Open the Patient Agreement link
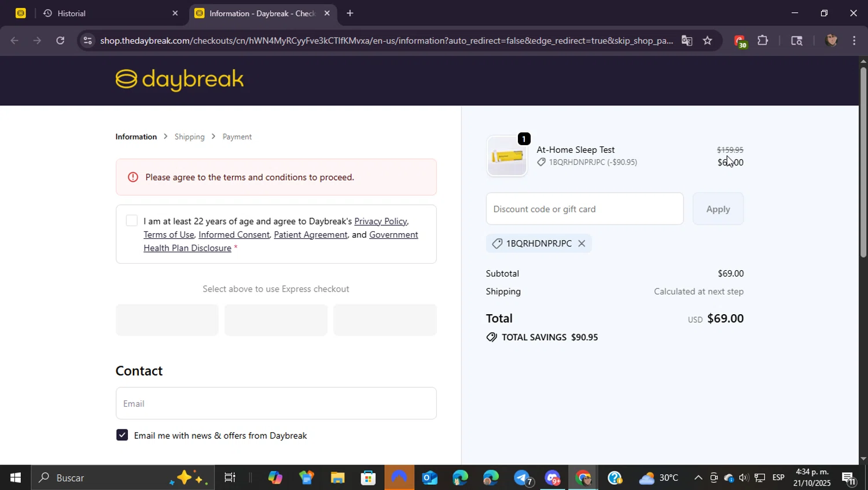 (310, 235)
